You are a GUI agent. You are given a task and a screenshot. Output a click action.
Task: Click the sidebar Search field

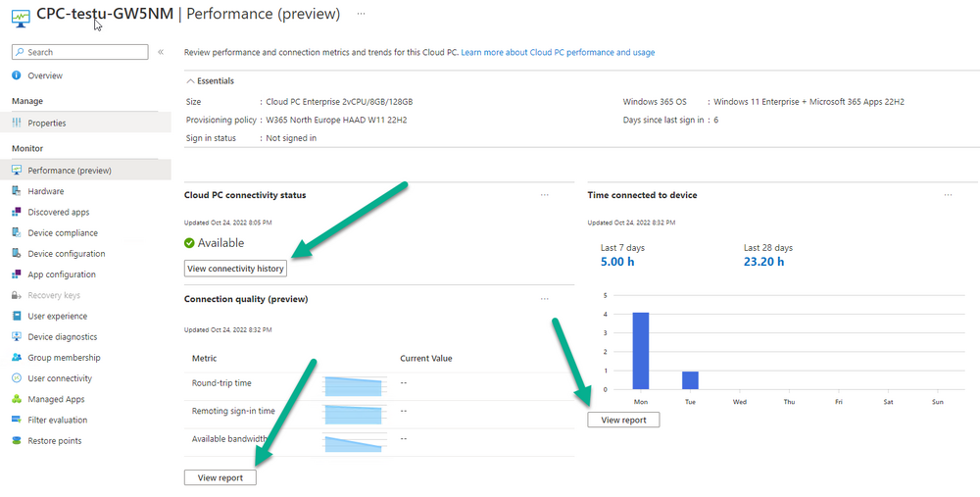click(x=80, y=52)
